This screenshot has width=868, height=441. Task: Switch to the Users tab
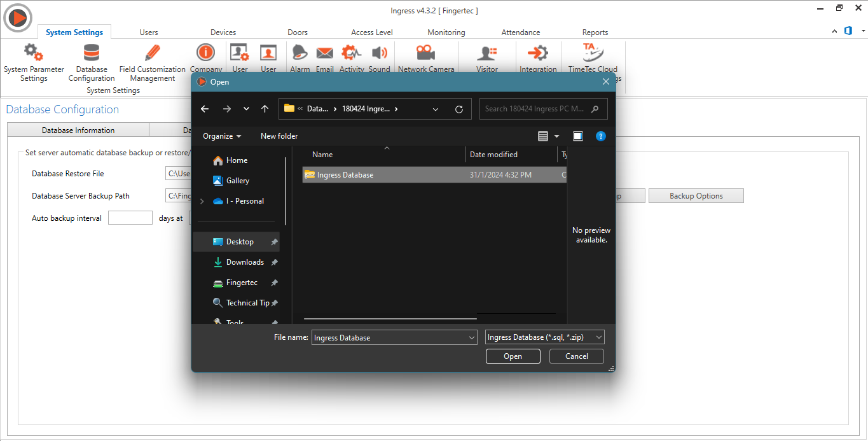pyautogui.click(x=149, y=32)
